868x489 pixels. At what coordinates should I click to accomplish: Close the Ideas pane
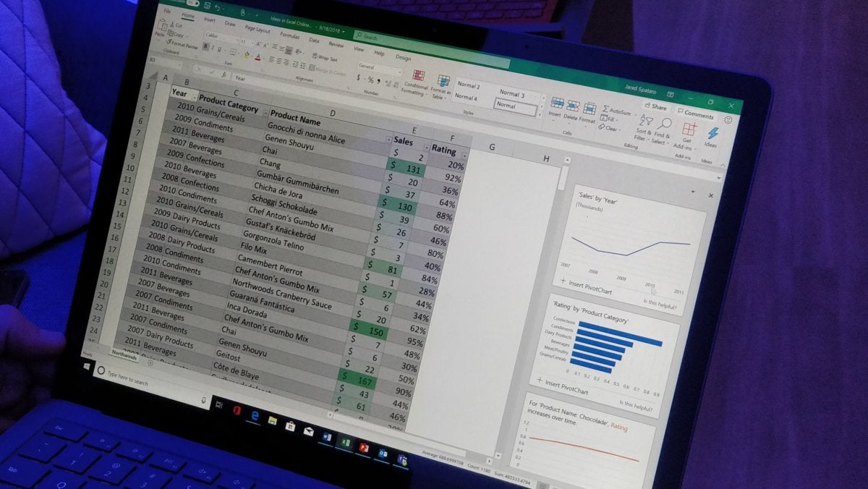pos(710,195)
